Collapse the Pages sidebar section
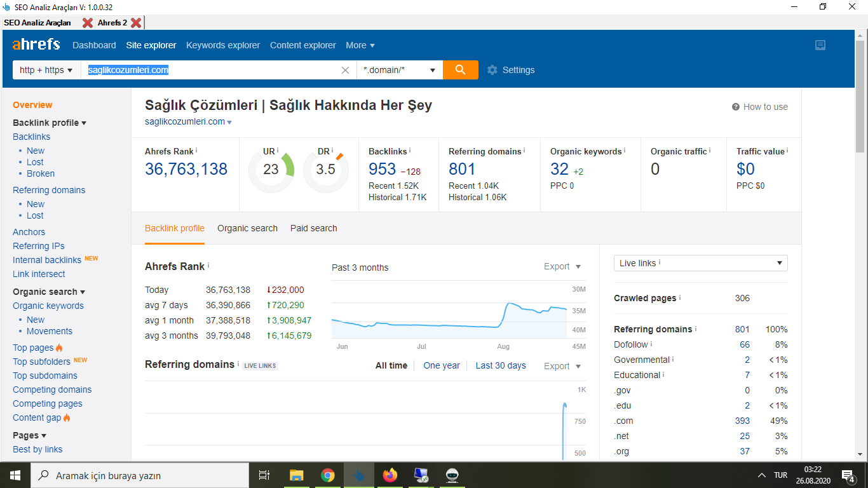 [x=30, y=435]
